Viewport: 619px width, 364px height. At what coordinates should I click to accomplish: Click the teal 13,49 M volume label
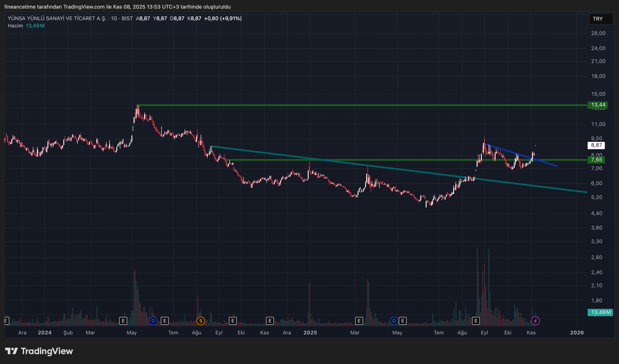pyautogui.click(x=600, y=312)
